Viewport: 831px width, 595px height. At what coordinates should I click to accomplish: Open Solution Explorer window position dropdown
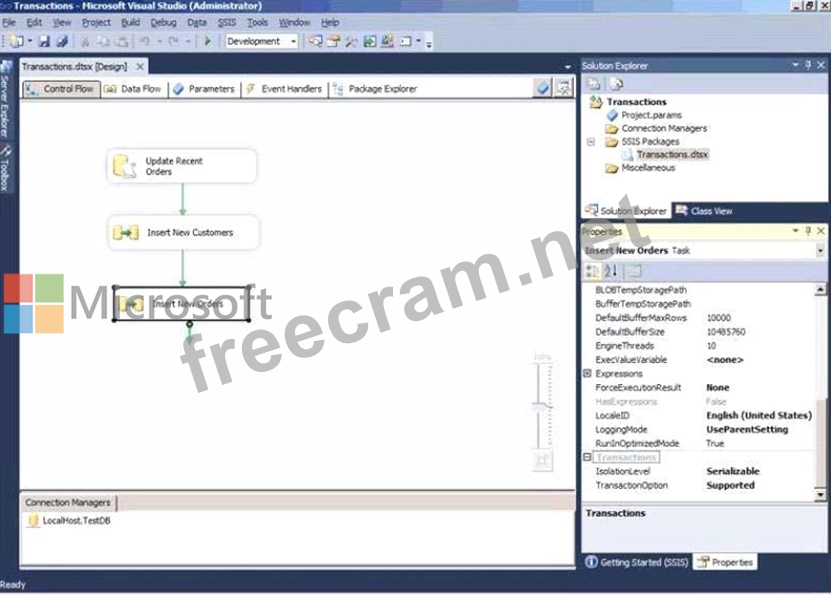point(795,65)
